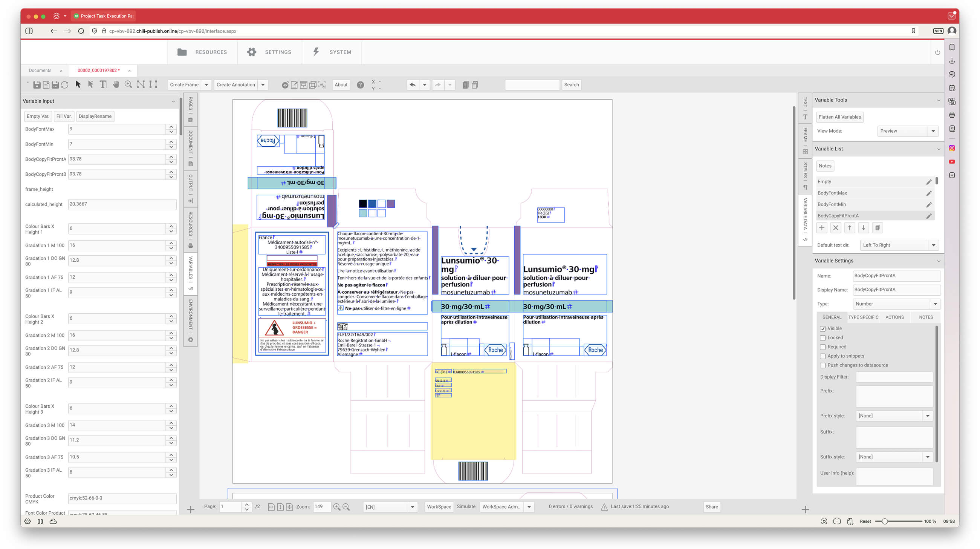Click the magnifier Zoom tool
This screenshot has width=980, height=549.
click(x=128, y=84)
